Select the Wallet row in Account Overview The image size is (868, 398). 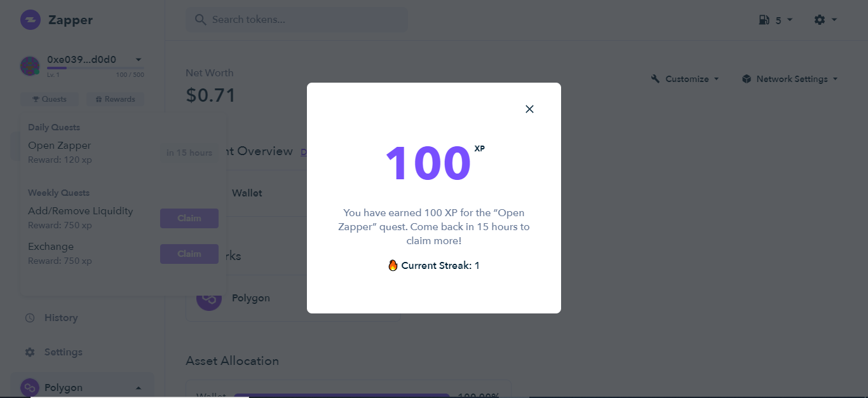tap(292, 193)
